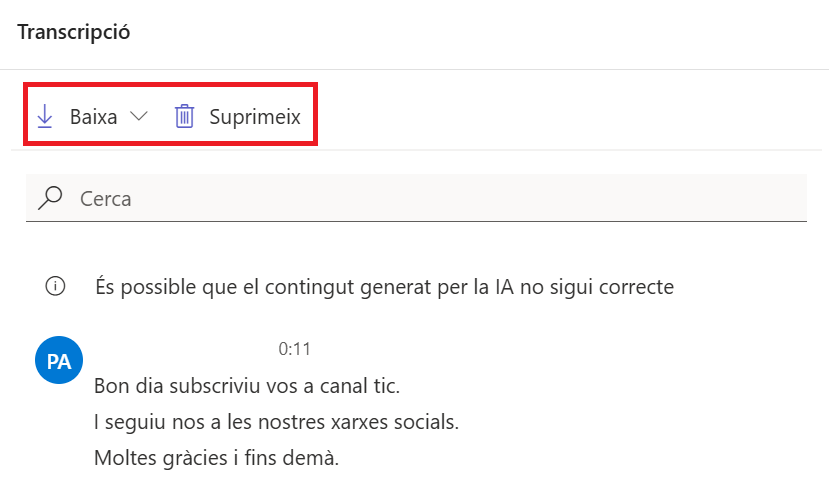Click the magnifying glass search icon
829x497 pixels.
click(50, 198)
